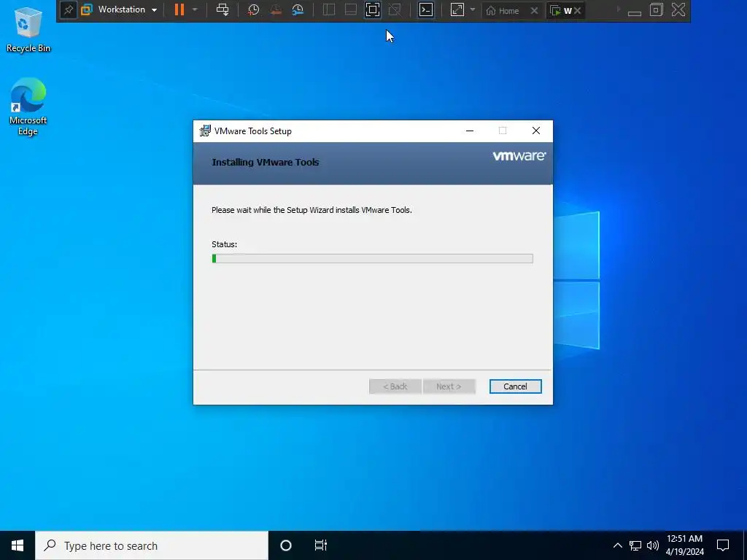Toggle the library sidebar panel icon
Screen dimensions: 747x560
point(329,9)
